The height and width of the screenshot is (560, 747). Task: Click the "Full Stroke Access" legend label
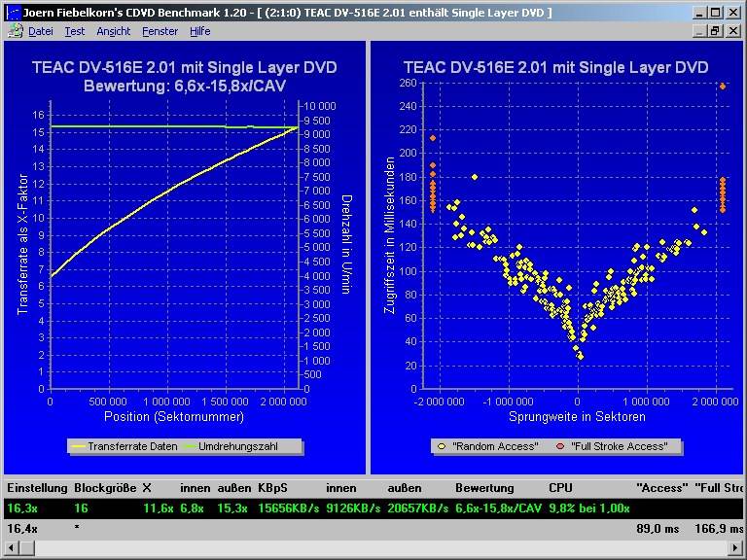[620, 446]
